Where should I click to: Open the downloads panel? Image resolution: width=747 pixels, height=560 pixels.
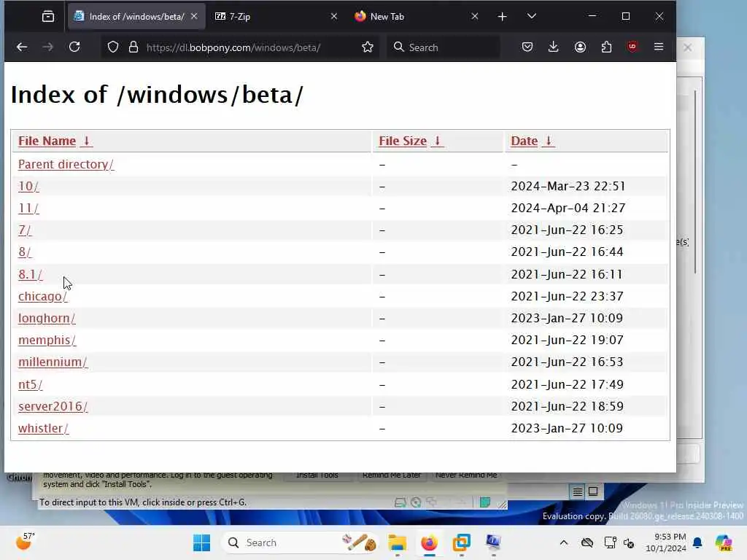554,47
